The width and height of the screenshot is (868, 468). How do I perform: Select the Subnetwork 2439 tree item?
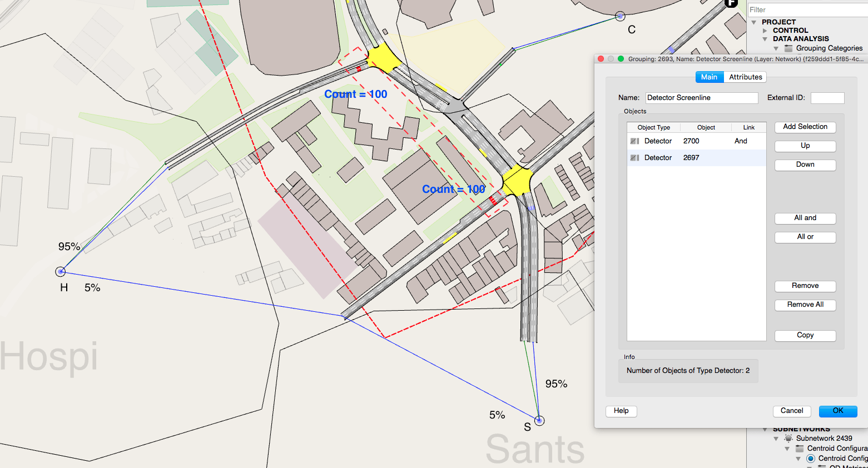824,439
